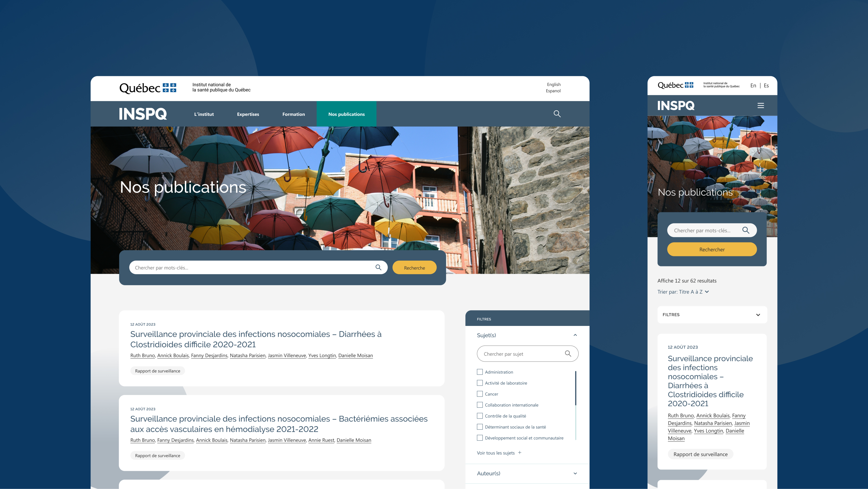This screenshot has height=489, width=868.
Task: Click the mobile Rapport de surveillance tag
Action: point(700,454)
